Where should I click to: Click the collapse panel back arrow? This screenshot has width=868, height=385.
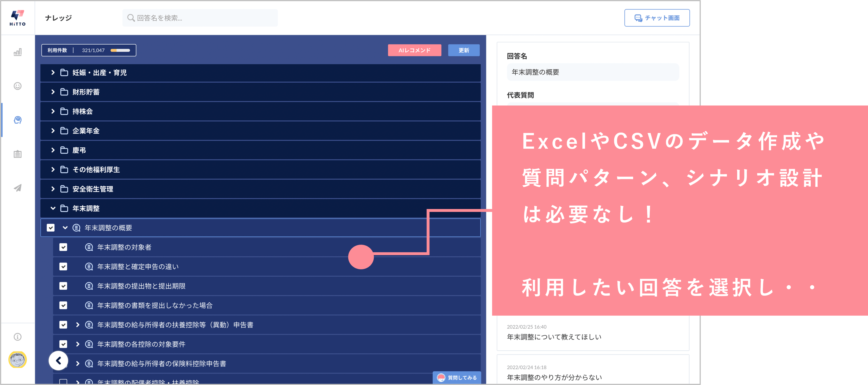(x=58, y=360)
